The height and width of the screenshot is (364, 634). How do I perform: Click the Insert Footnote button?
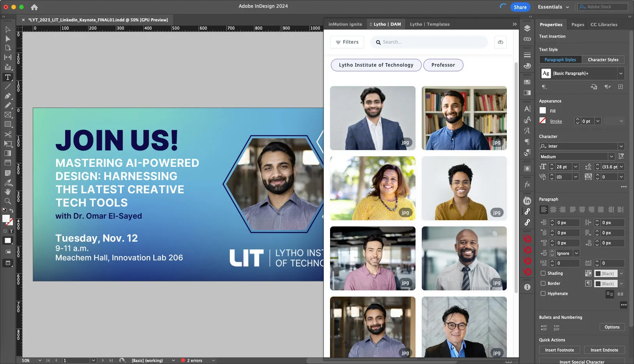pos(559,350)
